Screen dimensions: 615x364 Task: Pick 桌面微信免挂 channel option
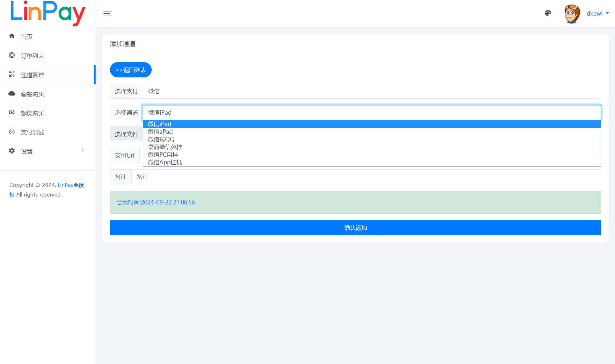tap(165, 147)
